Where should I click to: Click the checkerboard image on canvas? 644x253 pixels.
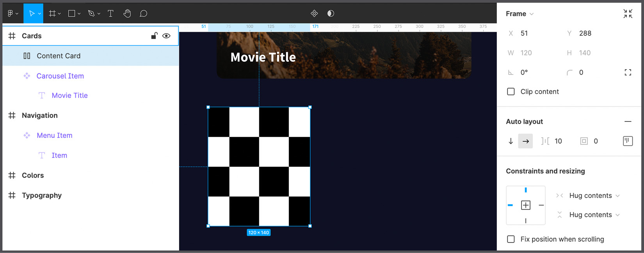click(259, 166)
